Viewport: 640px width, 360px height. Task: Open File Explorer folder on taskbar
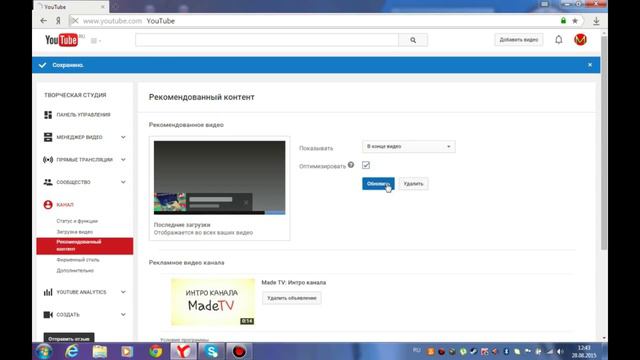(x=100, y=351)
